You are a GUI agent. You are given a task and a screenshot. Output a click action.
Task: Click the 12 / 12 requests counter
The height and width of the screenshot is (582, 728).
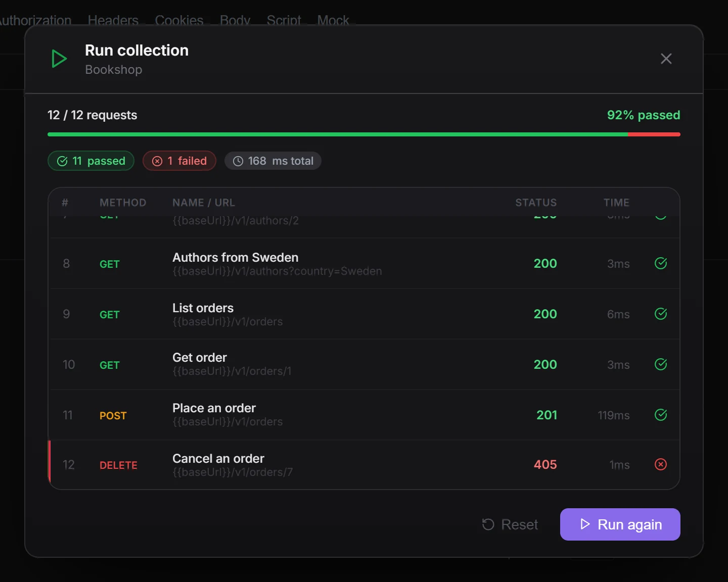[x=93, y=115]
